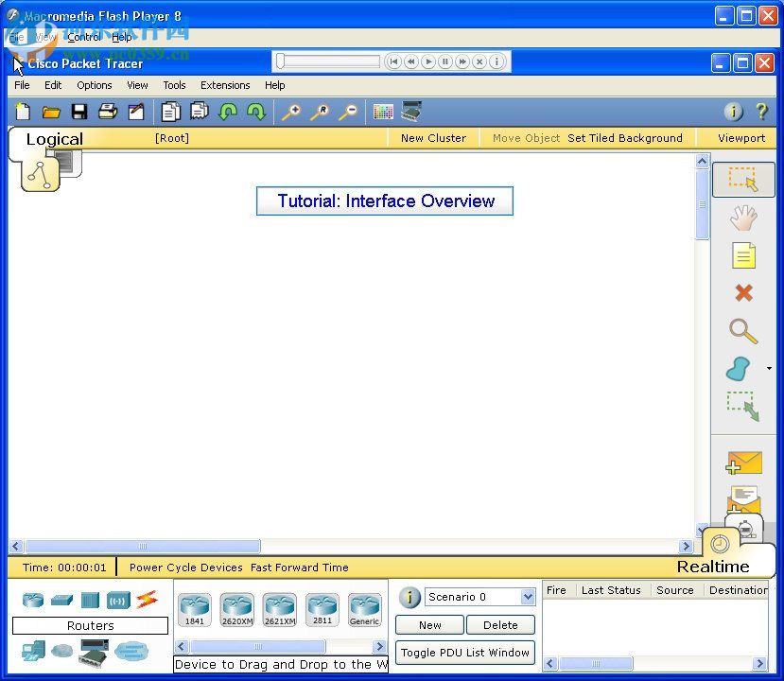Open the File menu in Packet Tracer

pyautogui.click(x=22, y=85)
